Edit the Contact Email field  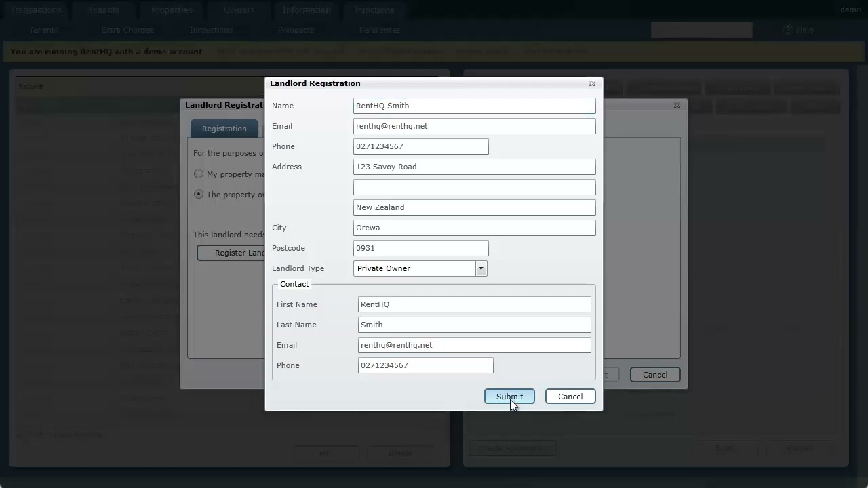coord(475,345)
